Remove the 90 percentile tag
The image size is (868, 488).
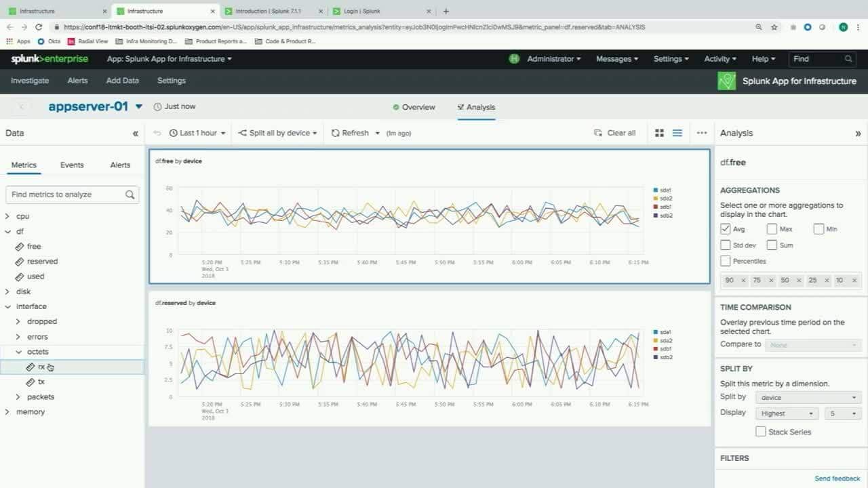(x=743, y=280)
